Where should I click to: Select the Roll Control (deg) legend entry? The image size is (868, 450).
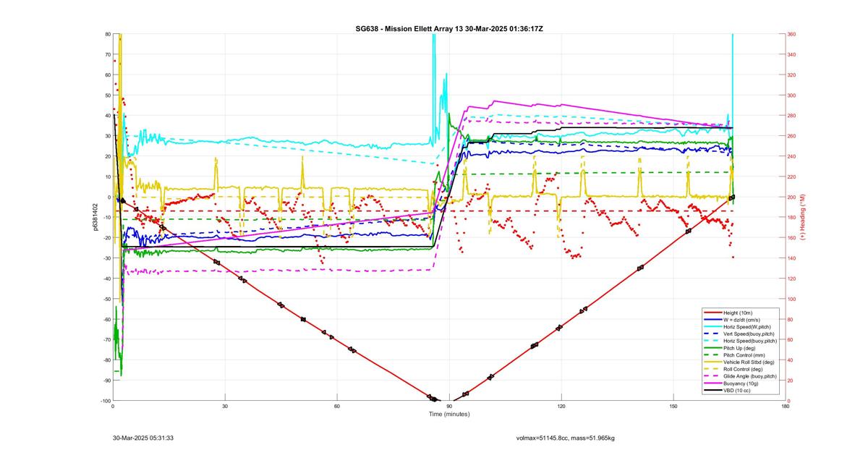point(744,369)
